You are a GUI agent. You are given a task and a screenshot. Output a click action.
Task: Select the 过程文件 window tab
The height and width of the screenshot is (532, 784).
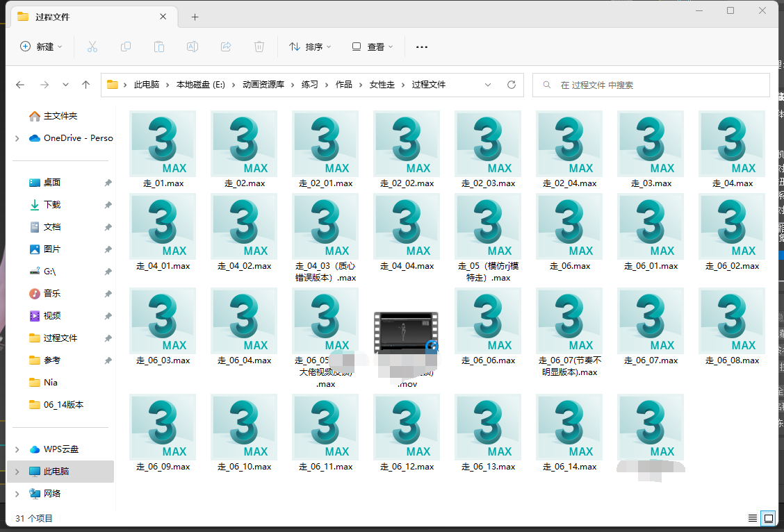tap(95, 17)
